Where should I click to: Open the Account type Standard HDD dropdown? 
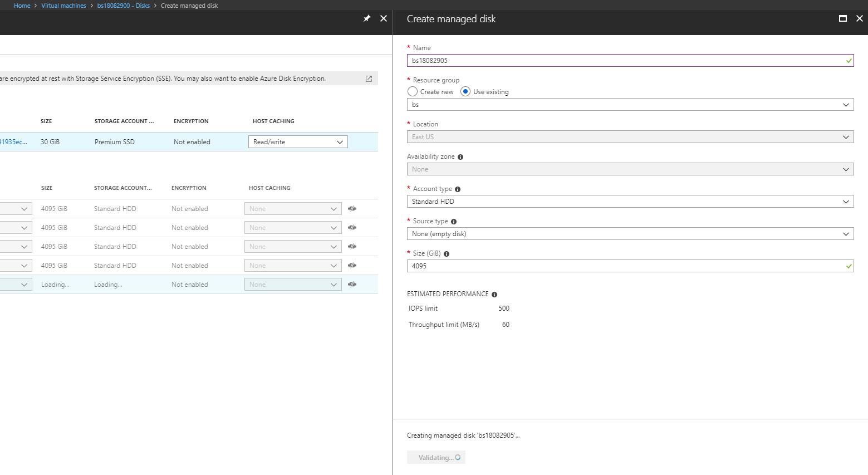(630, 202)
